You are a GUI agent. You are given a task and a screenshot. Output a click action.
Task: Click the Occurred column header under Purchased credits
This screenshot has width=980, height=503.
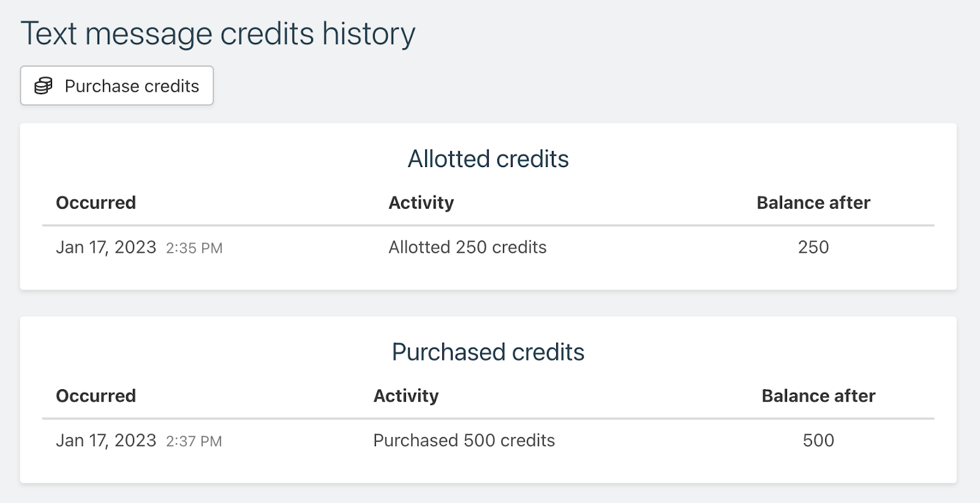click(x=96, y=395)
